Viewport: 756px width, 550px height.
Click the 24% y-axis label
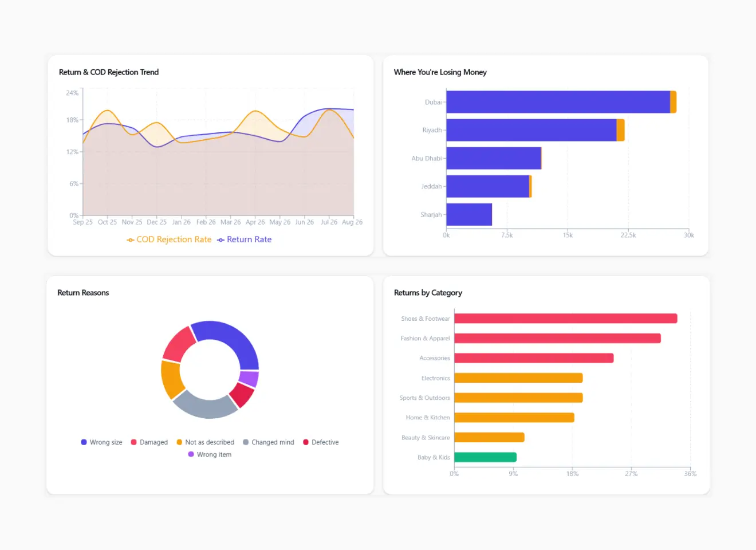click(x=72, y=93)
